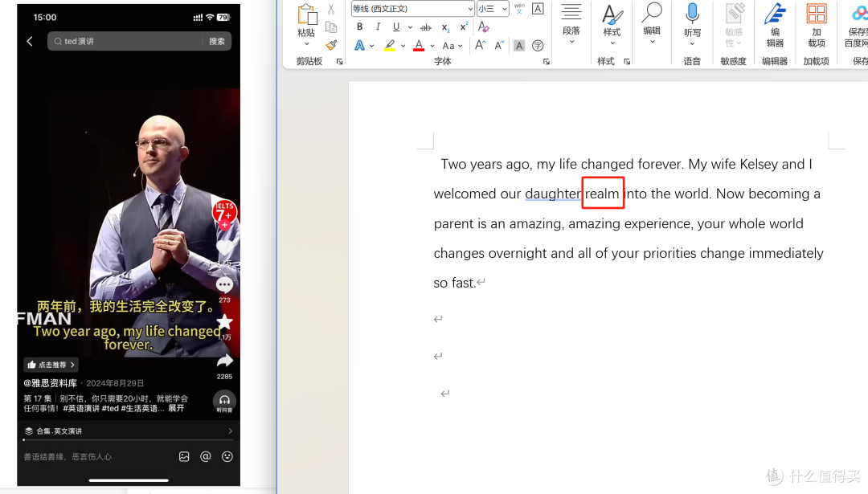
Task: Expand the Paste options arrow under 粘贴
Action: 306,43
